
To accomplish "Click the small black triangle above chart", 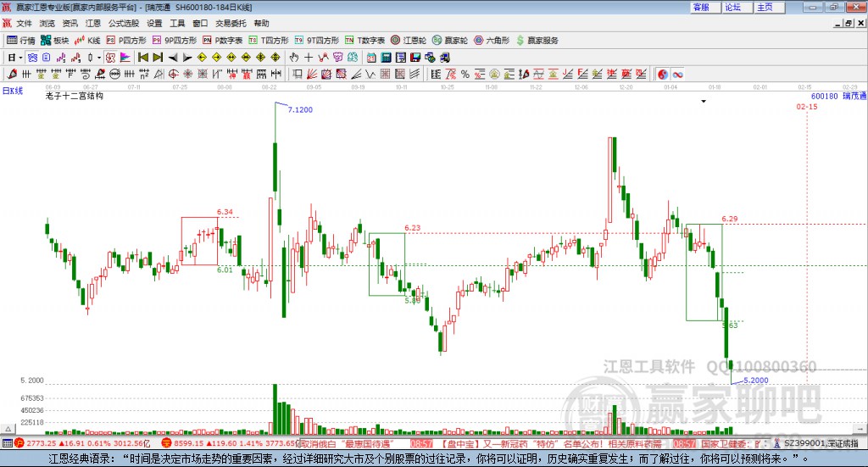I will point(704,101).
